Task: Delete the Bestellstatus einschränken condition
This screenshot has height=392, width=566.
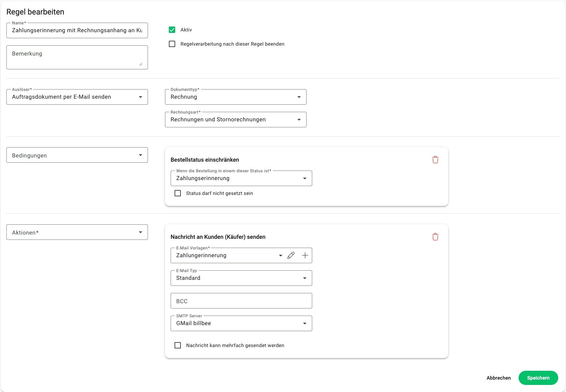Action: [435, 160]
